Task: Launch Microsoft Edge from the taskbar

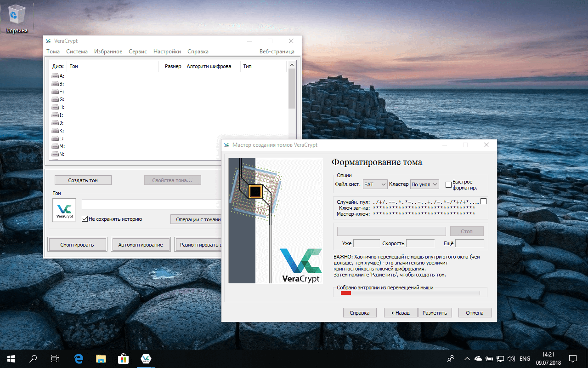Action: [78, 358]
